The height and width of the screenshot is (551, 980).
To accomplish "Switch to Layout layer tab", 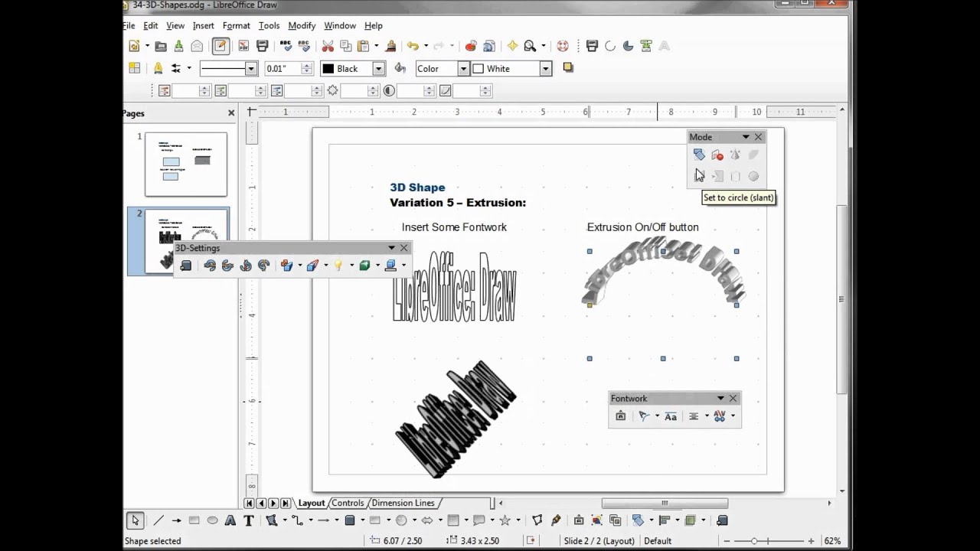I will pyautogui.click(x=312, y=503).
